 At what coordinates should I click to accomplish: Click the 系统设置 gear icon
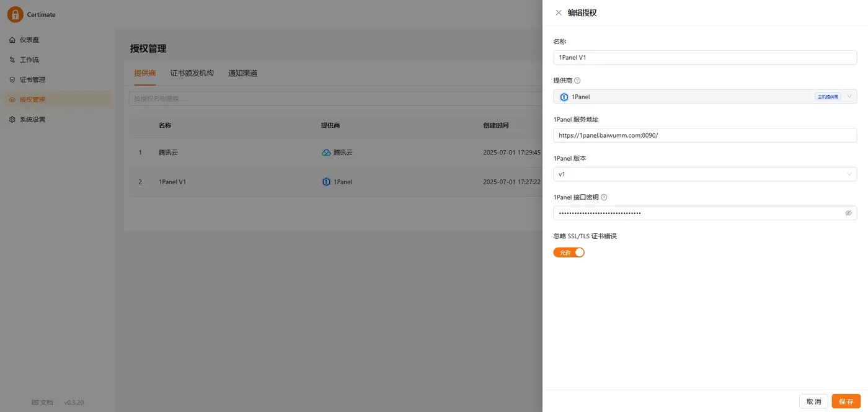(x=12, y=119)
